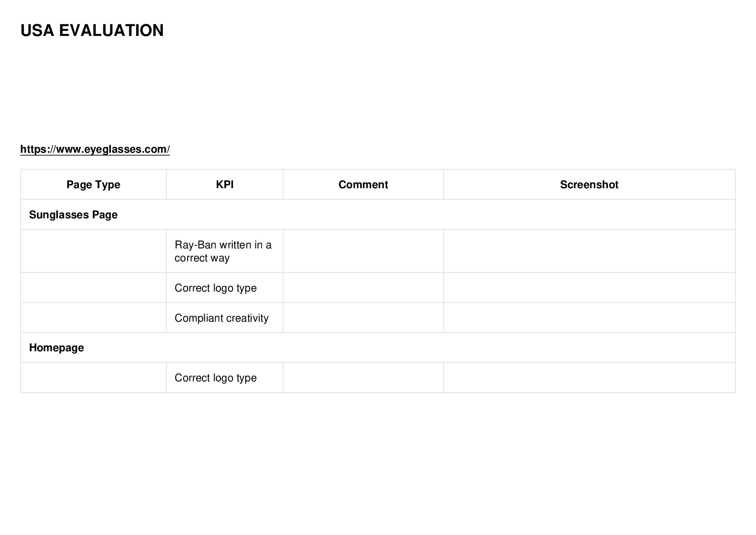Select the Page Type column header
Screen dimensions: 756x535
(x=93, y=185)
